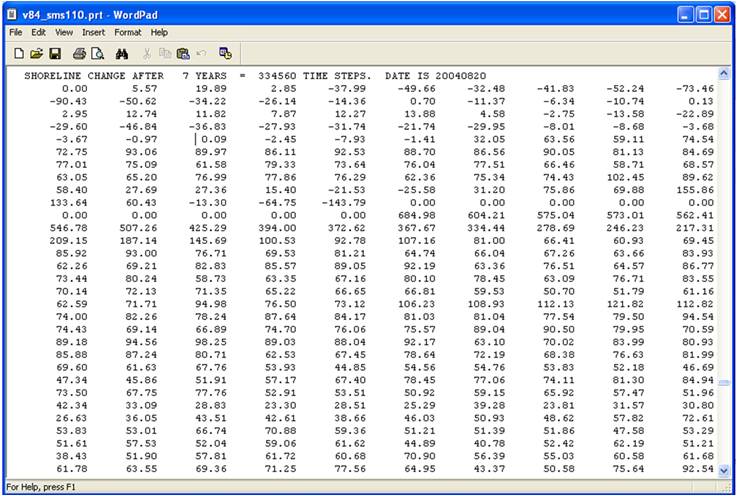Viewport: 738px width, 496px height.
Task: Click the value 43.37 in last row
Action: (489, 469)
